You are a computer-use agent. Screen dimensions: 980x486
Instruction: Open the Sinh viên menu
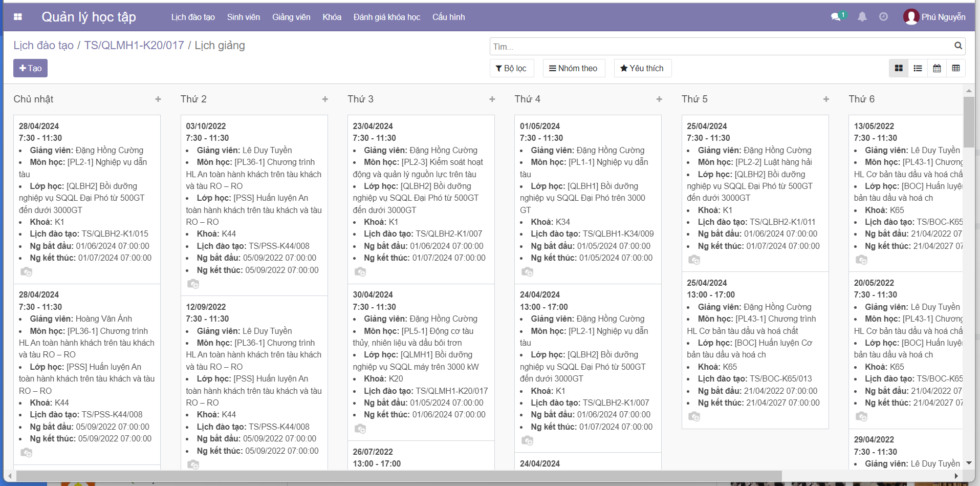(x=243, y=17)
